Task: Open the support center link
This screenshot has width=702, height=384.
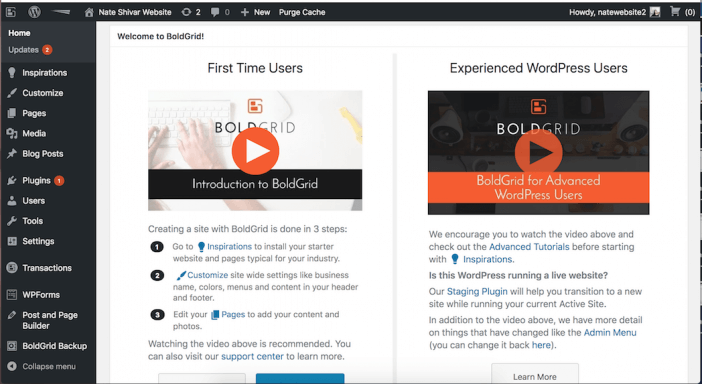Action: (x=253, y=357)
